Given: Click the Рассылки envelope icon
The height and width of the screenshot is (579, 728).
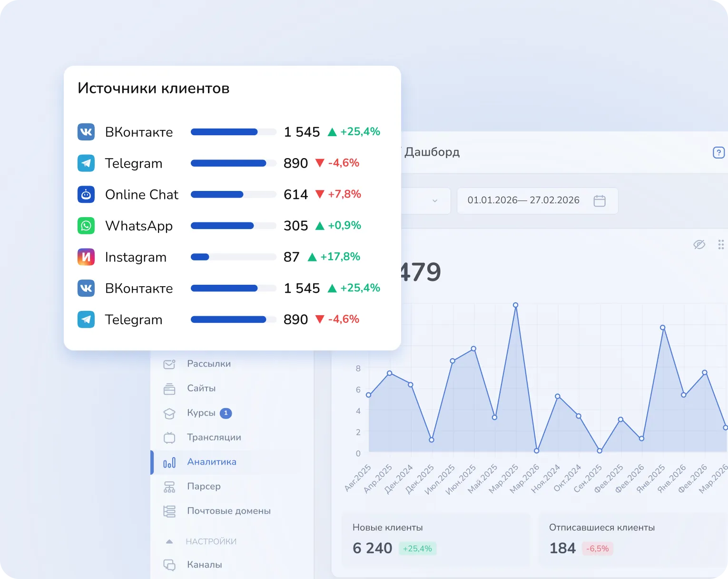Looking at the screenshot, I should pos(169,364).
